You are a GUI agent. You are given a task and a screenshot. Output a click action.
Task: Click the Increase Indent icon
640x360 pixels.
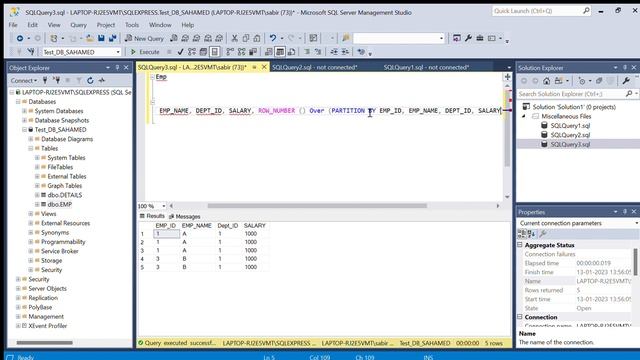pos(345,52)
